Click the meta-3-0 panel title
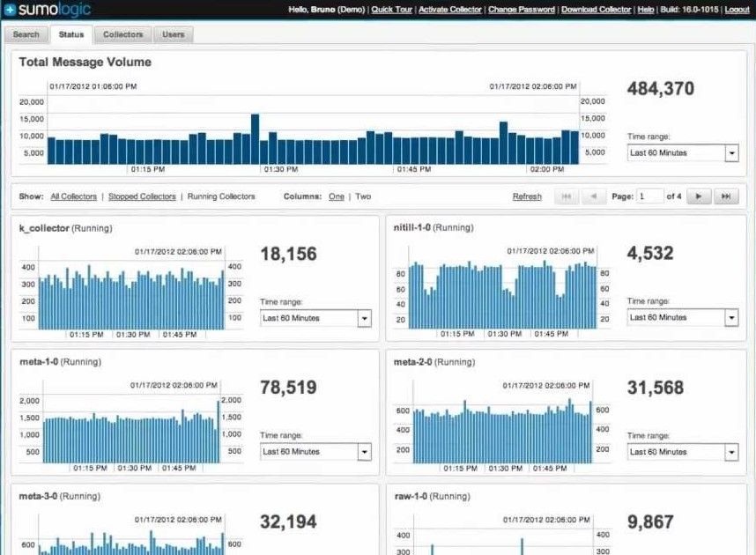756x555 pixels. [60, 496]
